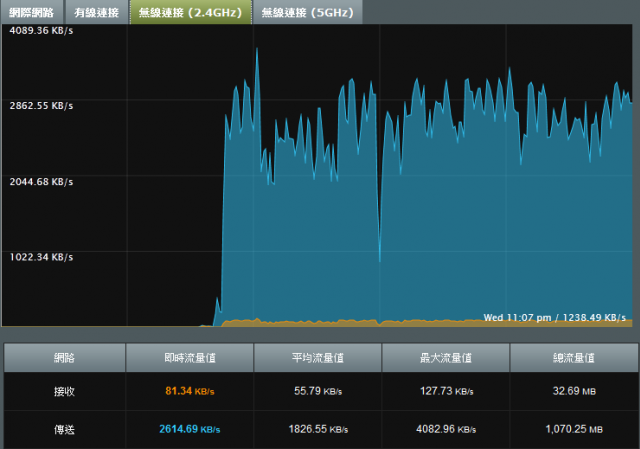Click the 1022.34 KB/s axis label
The height and width of the screenshot is (449, 640).
coord(41,257)
